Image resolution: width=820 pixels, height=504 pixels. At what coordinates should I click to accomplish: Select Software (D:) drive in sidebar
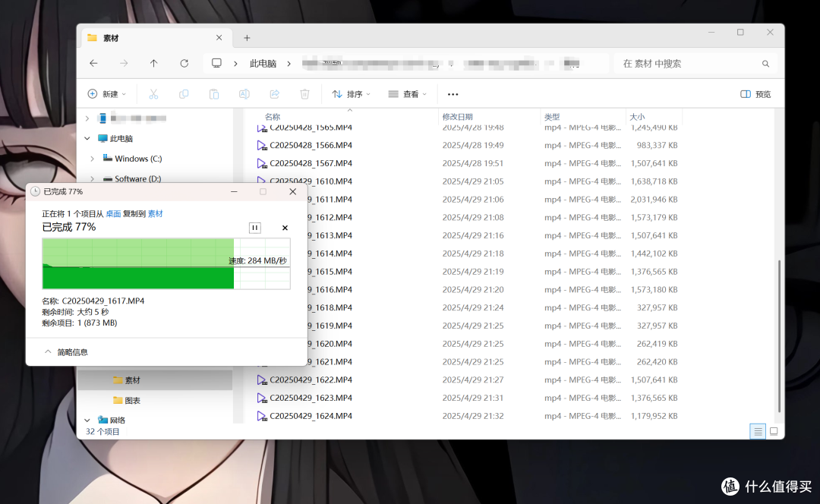pyautogui.click(x=132, y=179)
